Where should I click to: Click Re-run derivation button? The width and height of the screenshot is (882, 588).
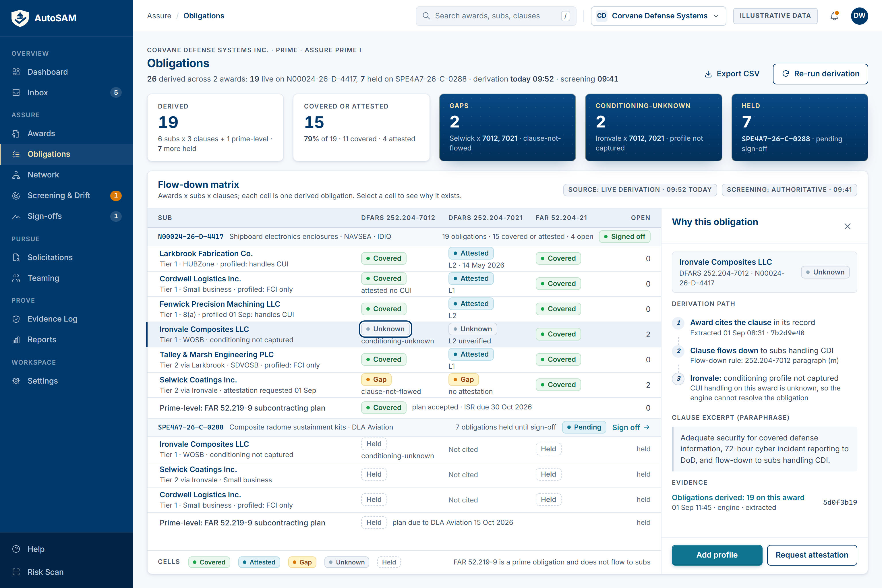(820, 74)
